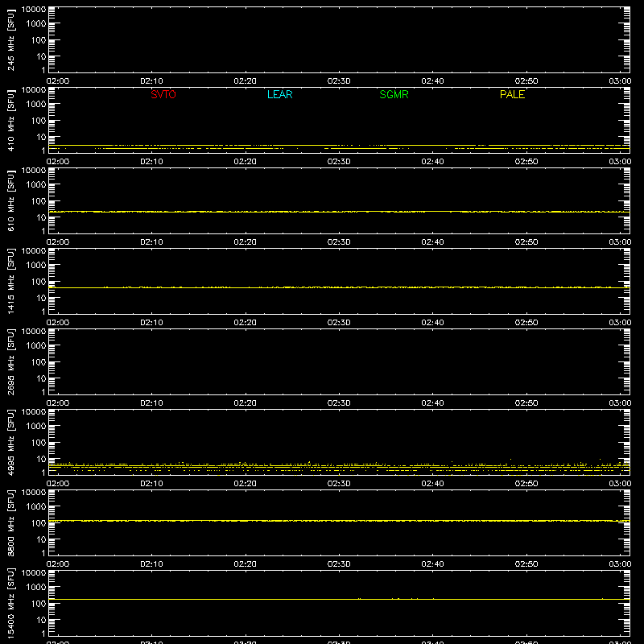This screenshot has width=644, height=644.
Task: Click the yellow trace in 410 MHz panel
Action: [x=339, y=146]
